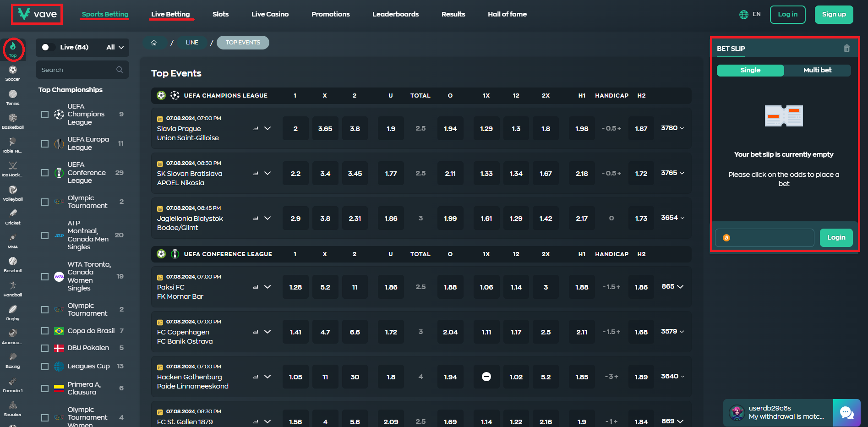
Task: Click the Sign up button
Action: (834, 14)
